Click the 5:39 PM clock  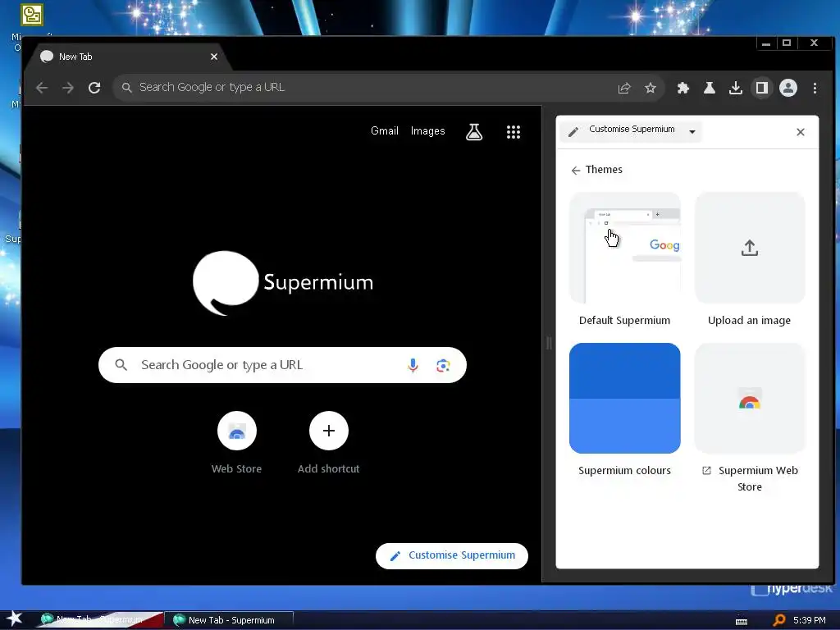pyautogui.click(x=810, y=620)
